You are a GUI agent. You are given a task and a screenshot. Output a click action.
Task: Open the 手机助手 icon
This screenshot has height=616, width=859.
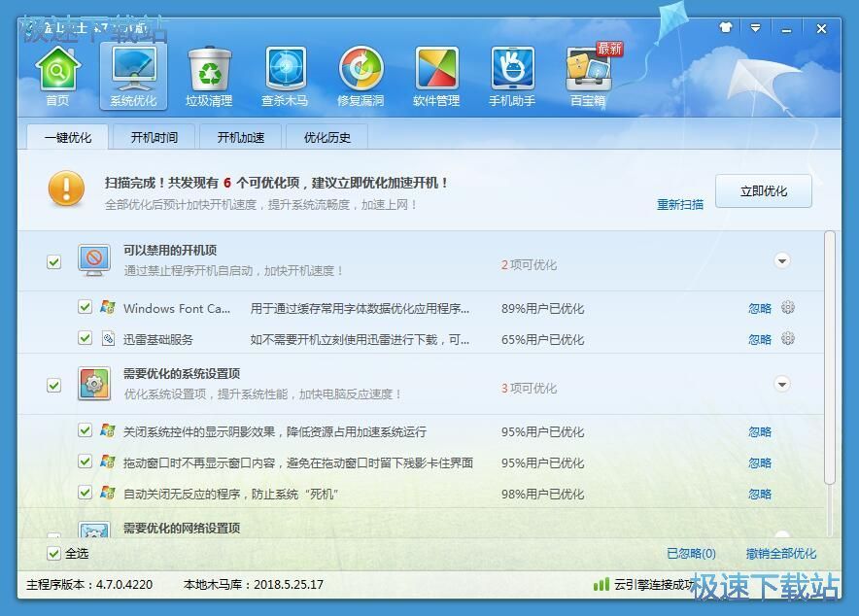point(512,68)
